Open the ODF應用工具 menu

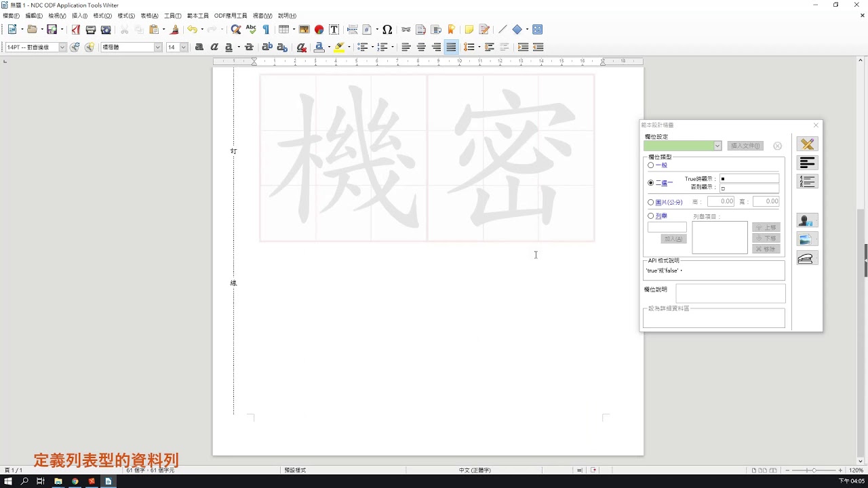tap(231, 16)
